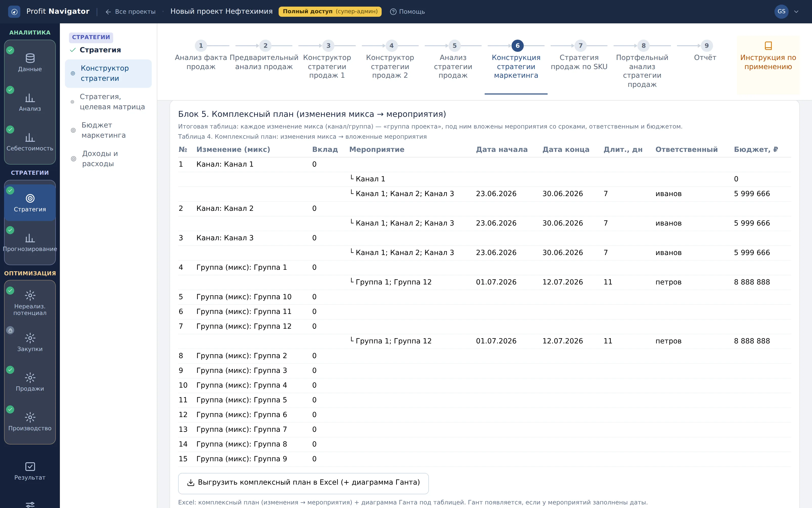
Task: Click the Бюджет, ₽ column header
Action: pyautogui.click(x=756, y=150)
